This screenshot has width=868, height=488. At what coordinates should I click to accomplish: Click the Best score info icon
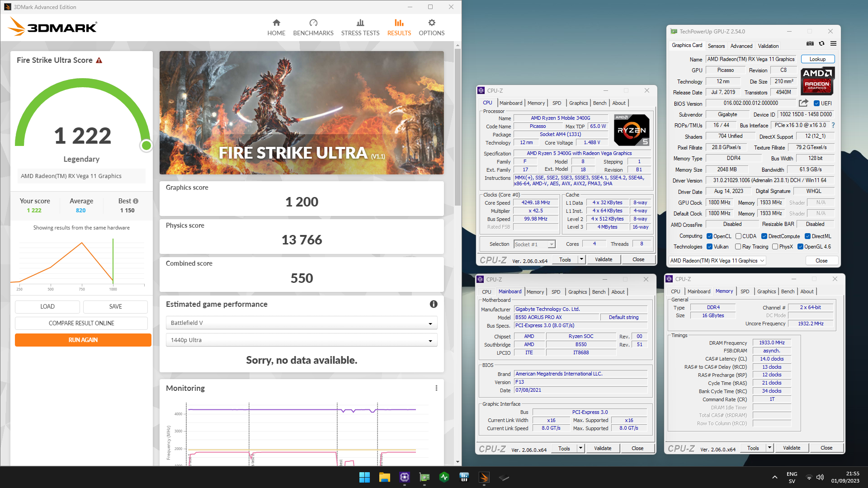[136, 201]
